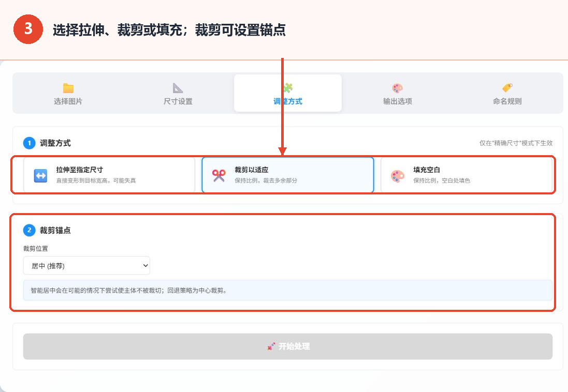
Task: Click the hint text starting 智能居中会在可能的情况下
Action: click(x=129, y=290)
